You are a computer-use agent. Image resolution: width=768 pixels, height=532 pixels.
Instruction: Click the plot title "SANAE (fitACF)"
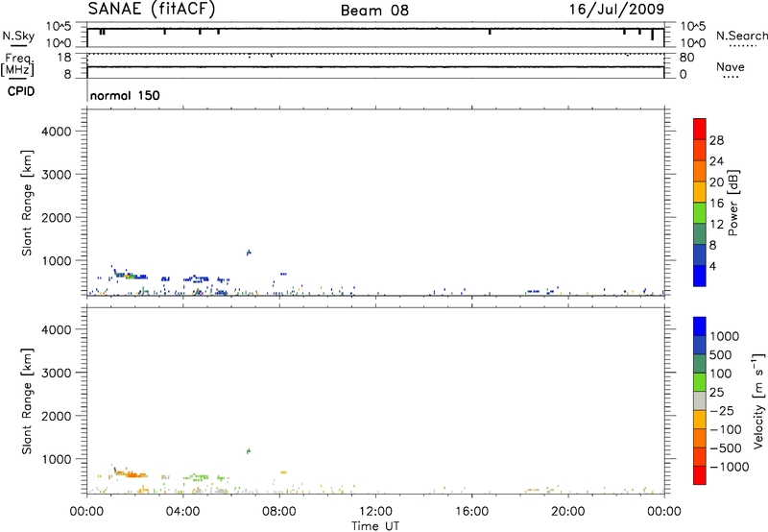point(152,9)
